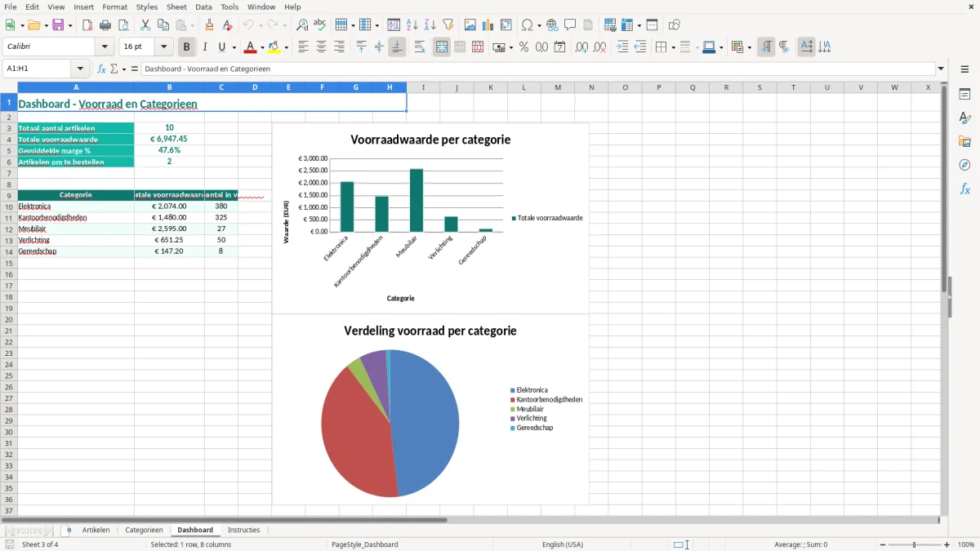Click the AutoFilter funnel icon
The width and height of the screenshot is (980, 551).
point(448,25)
